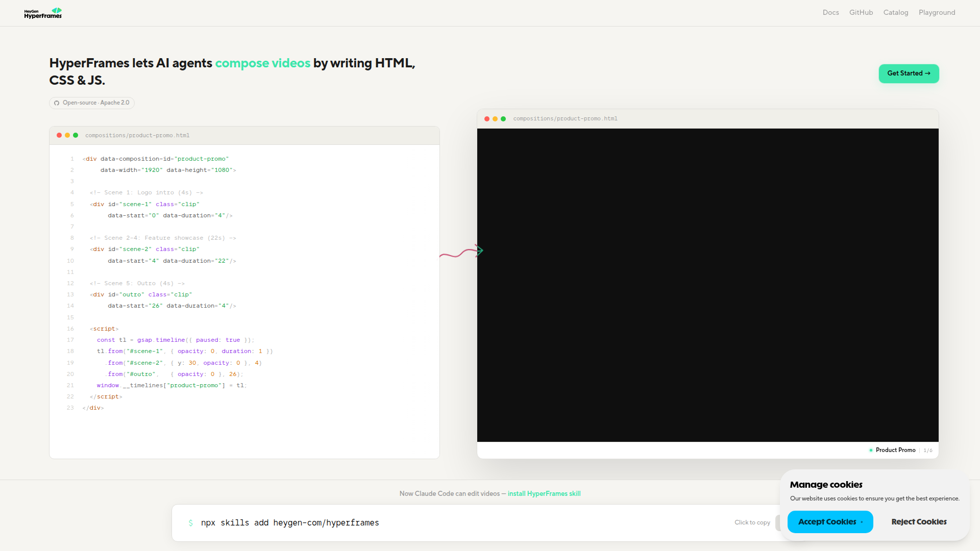980x551 pixels.
Task: Click the div id="scene-2" code line
Action: tap(144, 249)
